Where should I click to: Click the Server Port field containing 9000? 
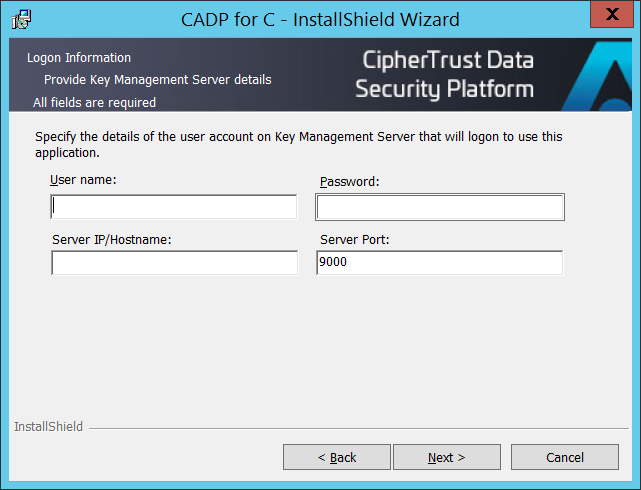pos(439,262)
